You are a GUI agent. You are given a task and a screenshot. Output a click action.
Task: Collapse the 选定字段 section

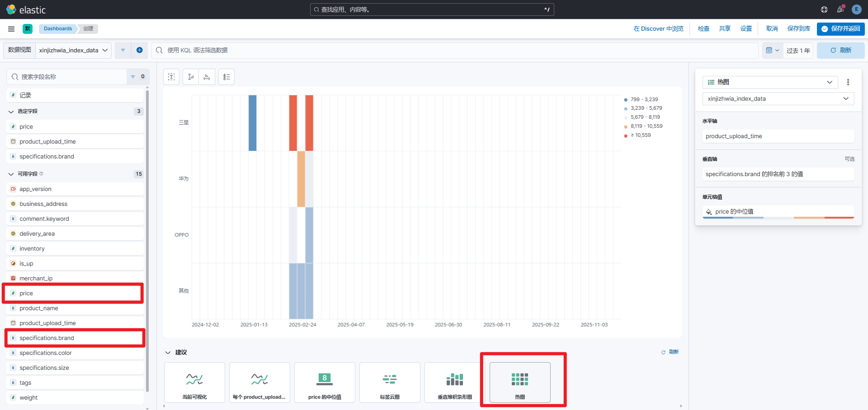[x=11, y=111]
